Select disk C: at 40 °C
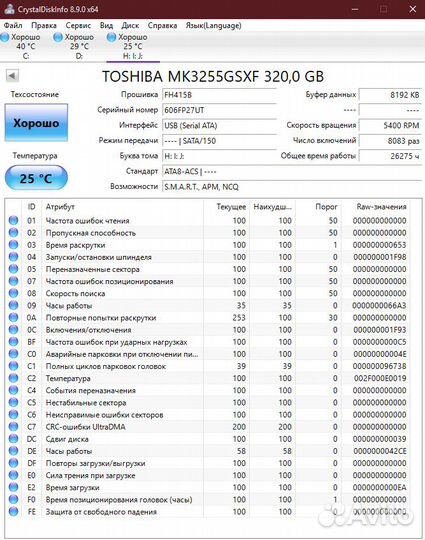 tap(21, 46)
